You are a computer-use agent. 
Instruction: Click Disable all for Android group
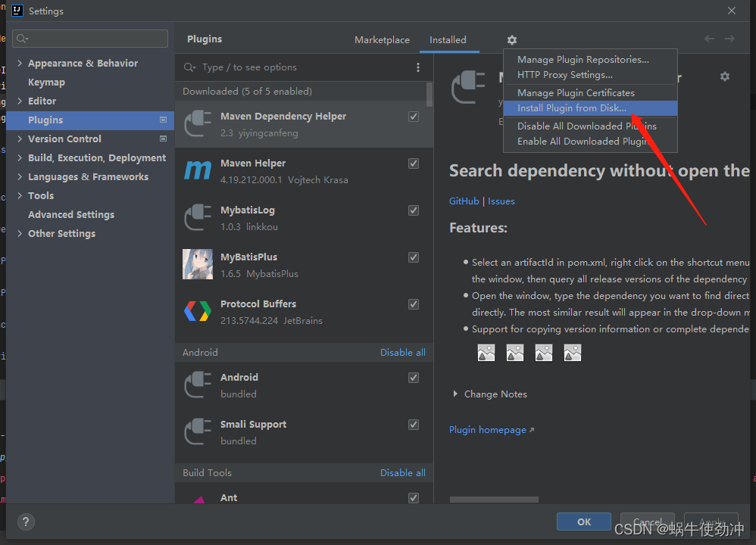402,352
